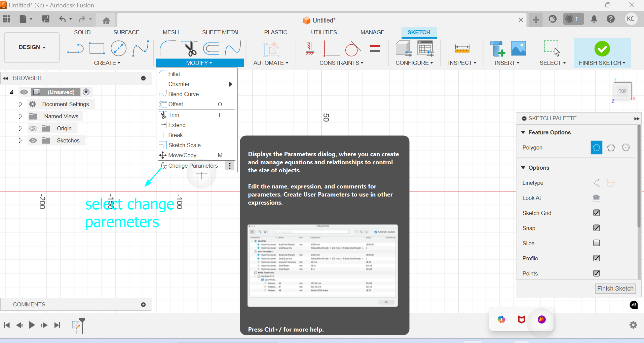Open the Help question mark icon

(611, 19)
